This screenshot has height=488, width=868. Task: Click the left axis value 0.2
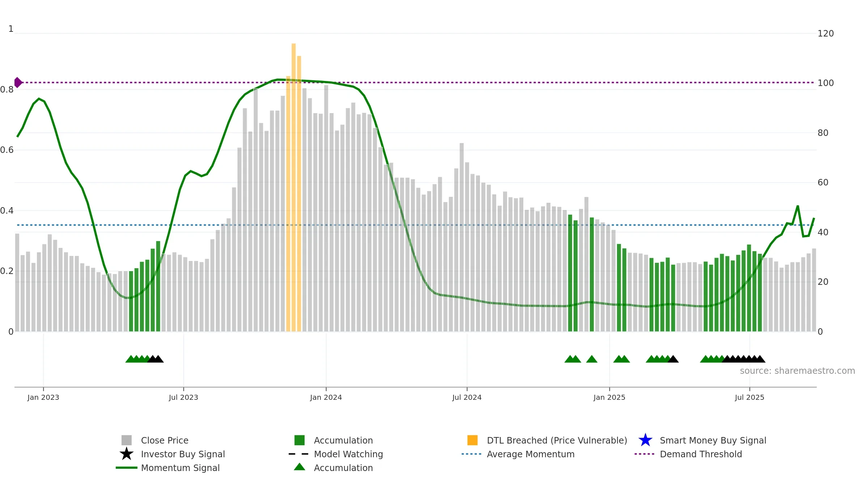click(7, 271)
